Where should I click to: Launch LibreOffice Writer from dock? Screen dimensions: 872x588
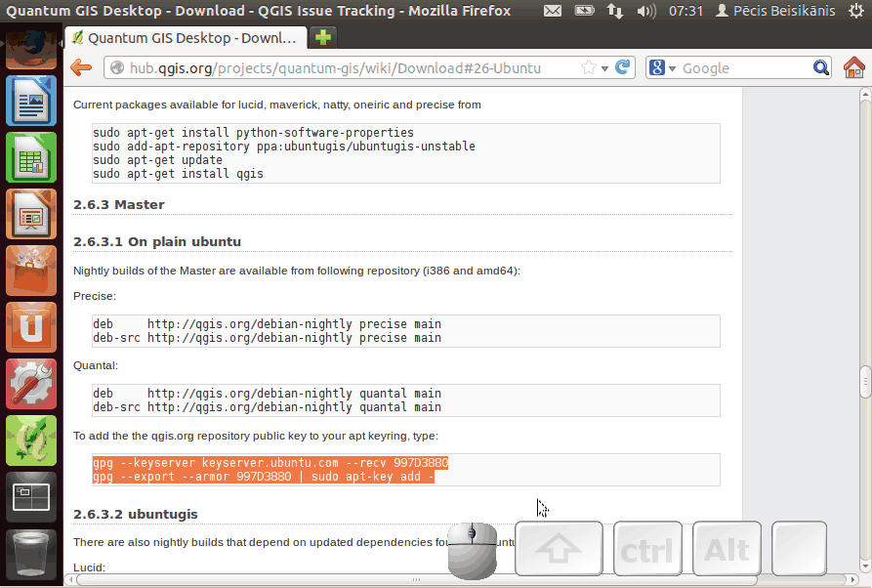coord(31,101)
